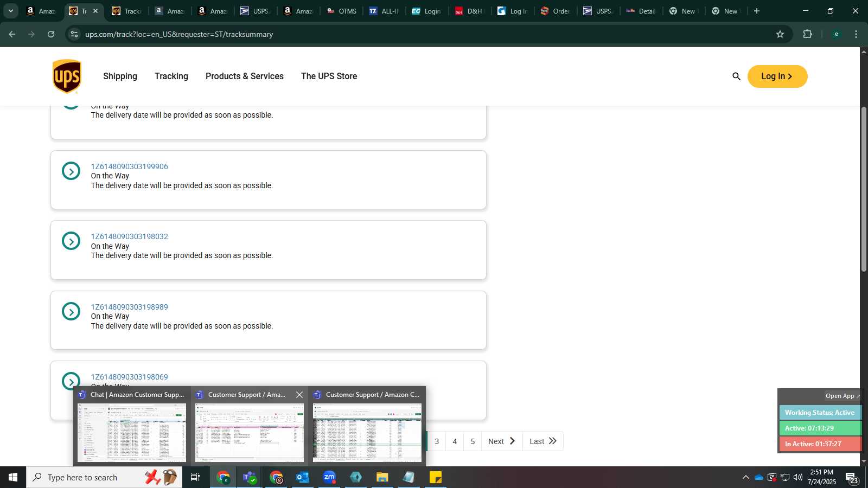View site information icon in address bar
Screen dimensions: 868x488
point(74,34)
